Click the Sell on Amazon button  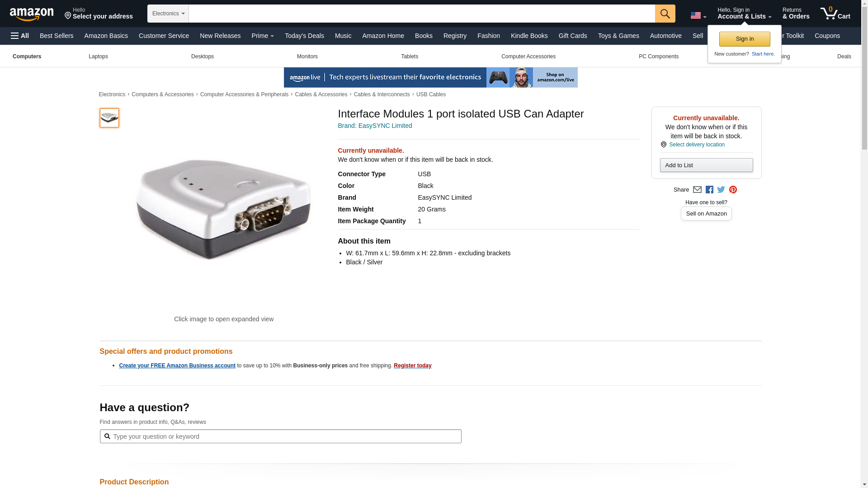(706, 214)
